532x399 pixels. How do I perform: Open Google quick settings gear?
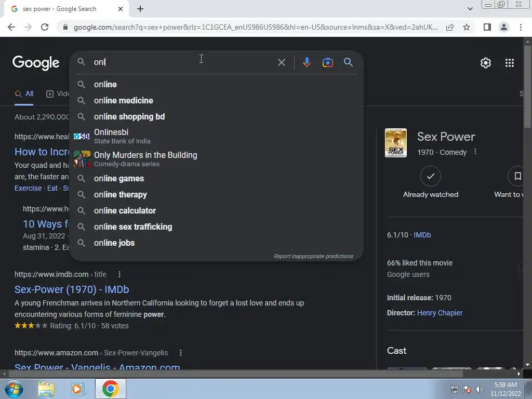coord(486,63)
